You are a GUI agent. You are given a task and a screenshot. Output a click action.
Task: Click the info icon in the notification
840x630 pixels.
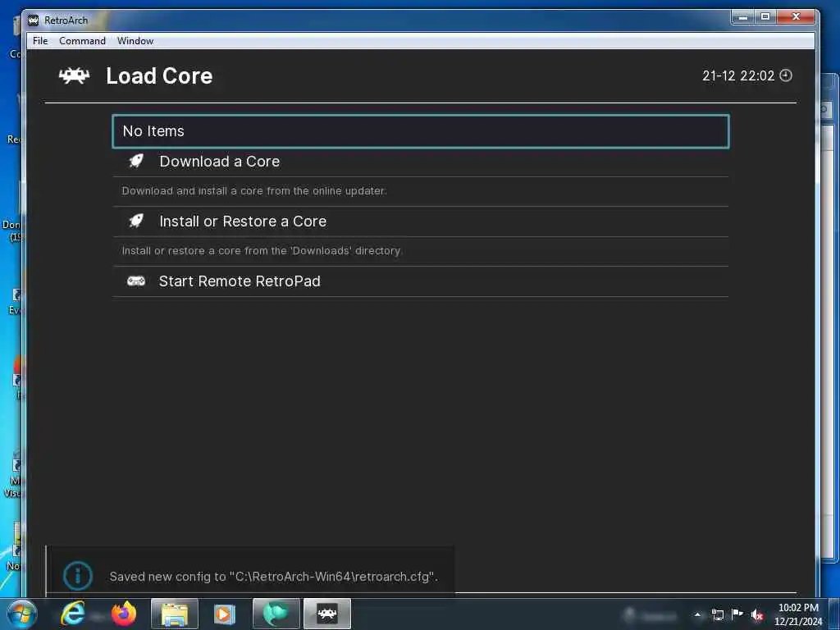pyautogui.click(x=78, y=576)
